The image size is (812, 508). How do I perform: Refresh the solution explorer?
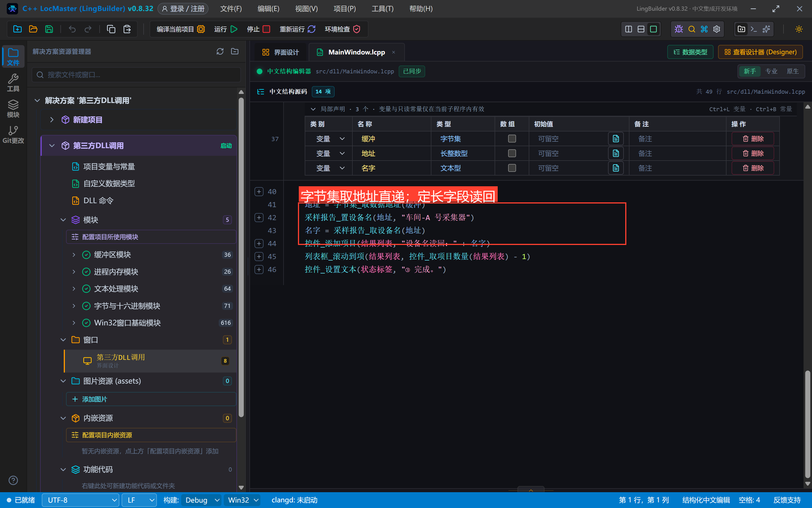[x=220, y=51]
